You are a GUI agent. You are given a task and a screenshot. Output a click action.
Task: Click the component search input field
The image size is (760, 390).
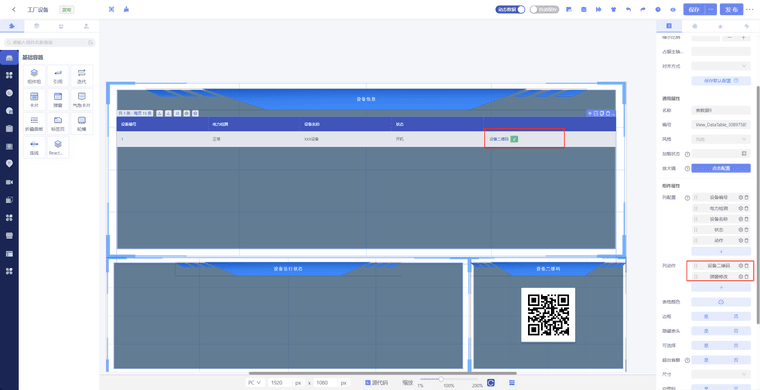48,43
